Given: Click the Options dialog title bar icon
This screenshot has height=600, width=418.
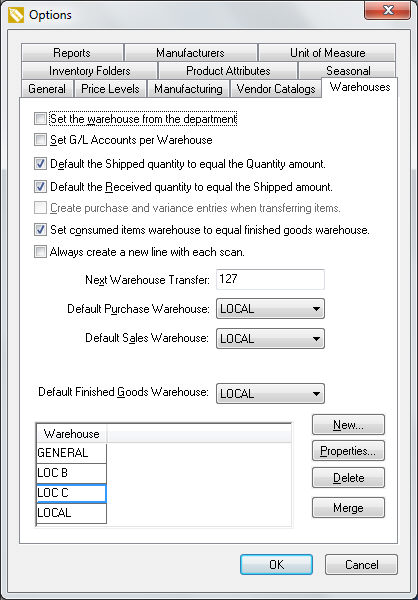Looking at the screenshot, I should click(16, 15).
